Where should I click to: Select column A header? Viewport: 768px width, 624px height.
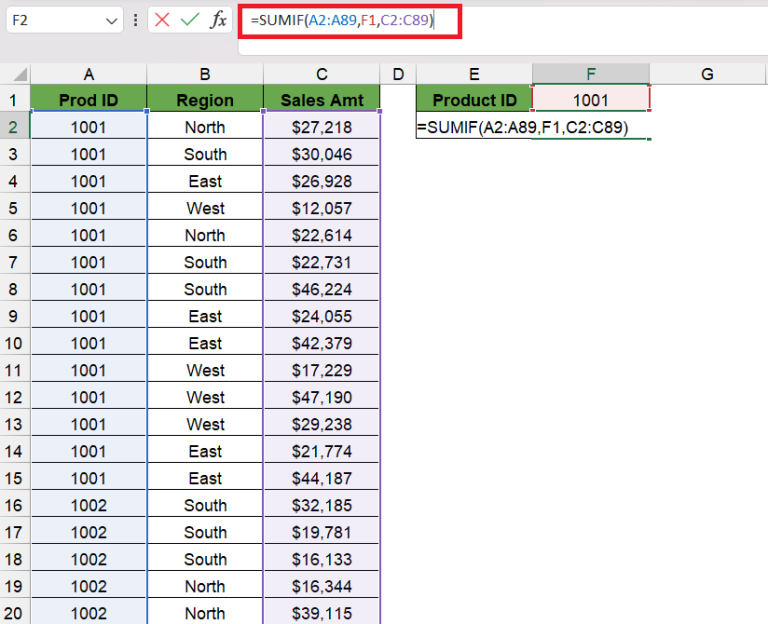click(88, 74)
